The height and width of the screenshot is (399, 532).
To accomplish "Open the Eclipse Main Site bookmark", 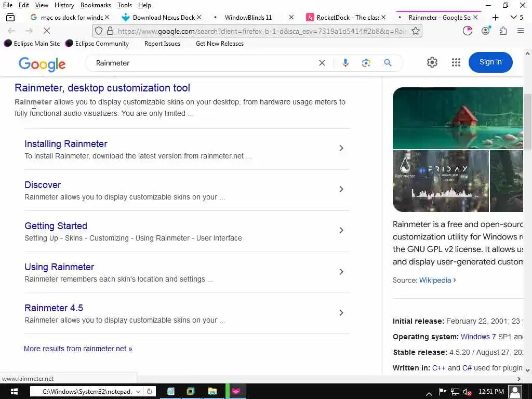I will (x=32, y=44).
